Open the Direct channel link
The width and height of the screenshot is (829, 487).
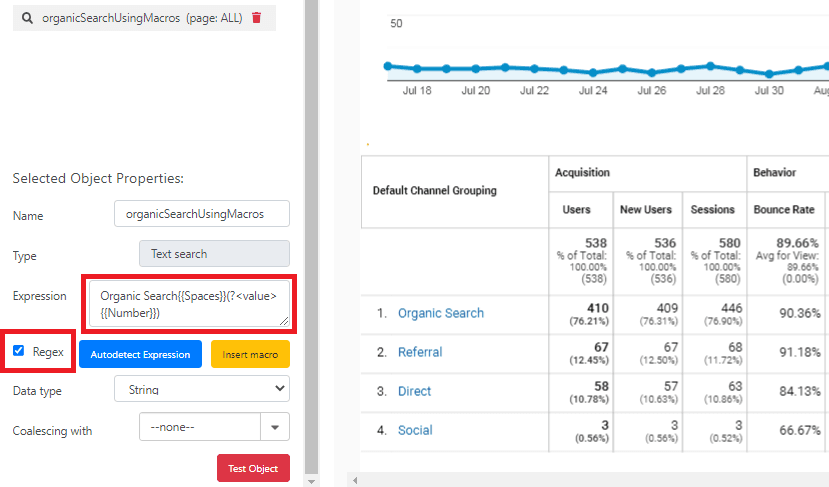(415, 391)
